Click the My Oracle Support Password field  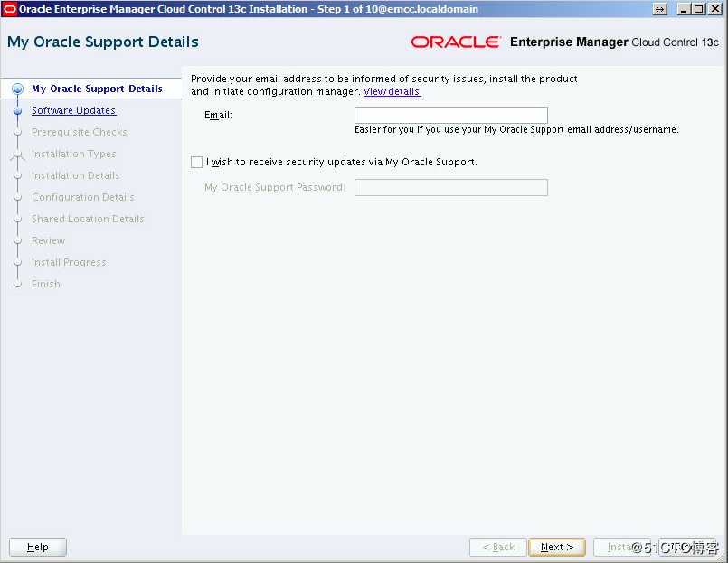click(x=451, y=187)
